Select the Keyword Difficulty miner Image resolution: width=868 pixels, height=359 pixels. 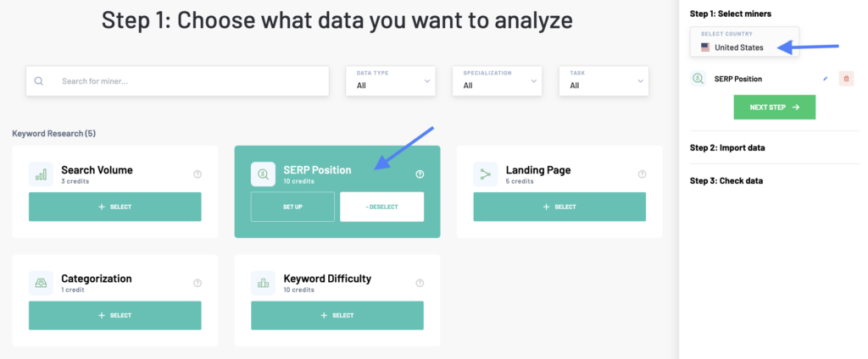pos(337,315)
